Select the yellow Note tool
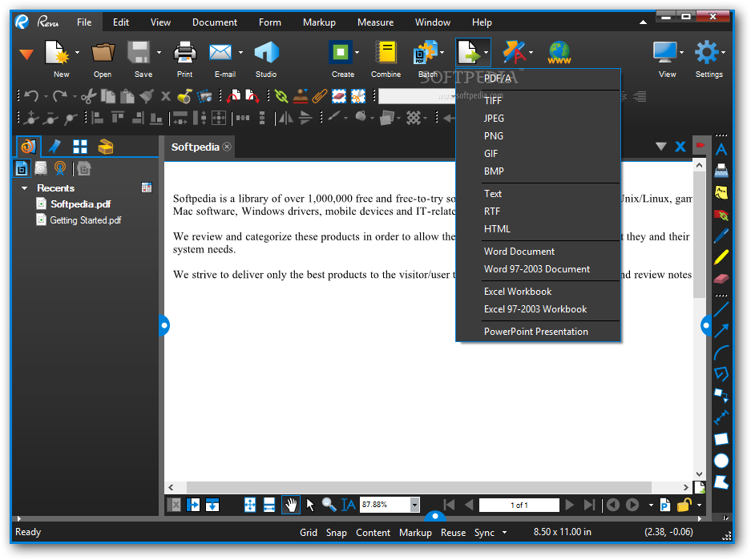Screen dimensions: 751x560 (721, 192)
